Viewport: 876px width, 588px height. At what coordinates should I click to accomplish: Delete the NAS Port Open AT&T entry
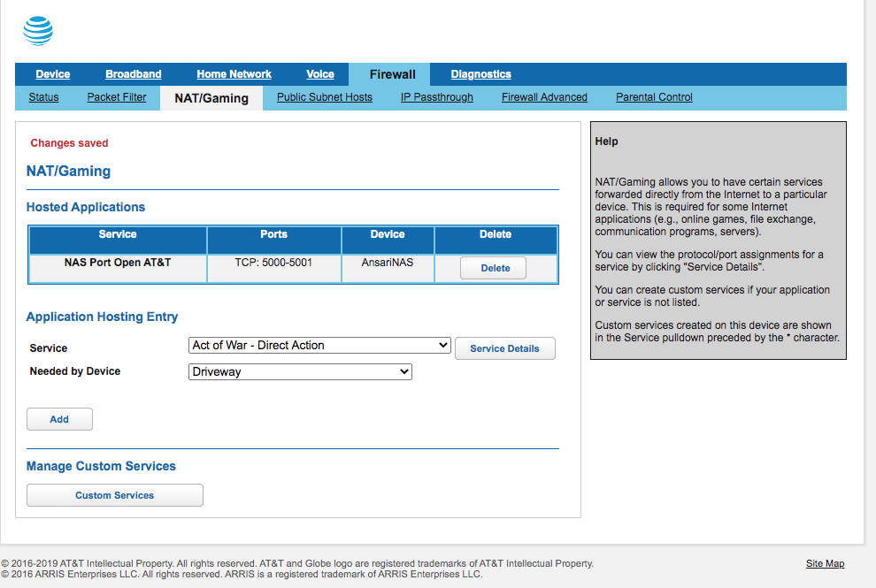click(494, 268)
